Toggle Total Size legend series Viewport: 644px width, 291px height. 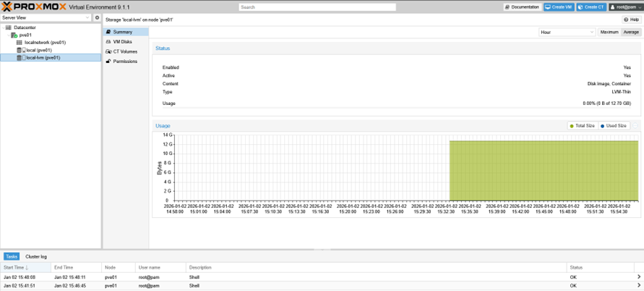[x=582, y=125]
